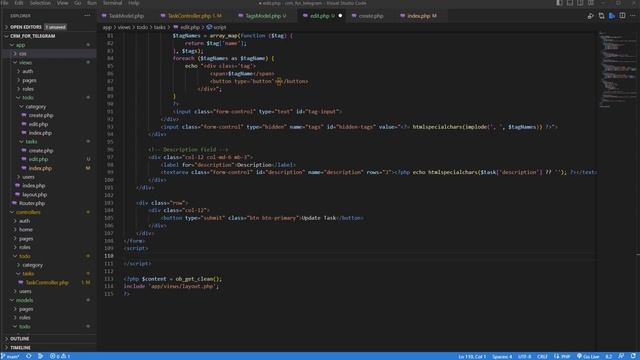Click line number 105 in gutter
640x360 pixels.
(x=109, y=218)
